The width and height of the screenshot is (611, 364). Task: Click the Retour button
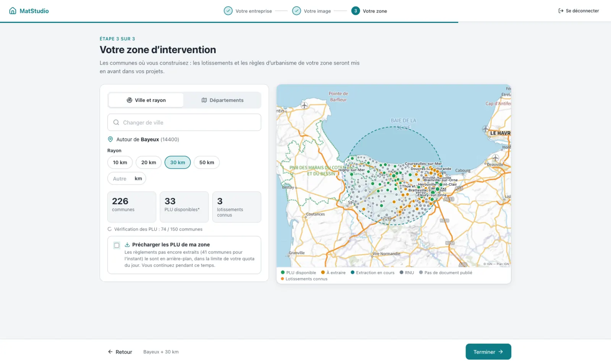pos(120,352)
